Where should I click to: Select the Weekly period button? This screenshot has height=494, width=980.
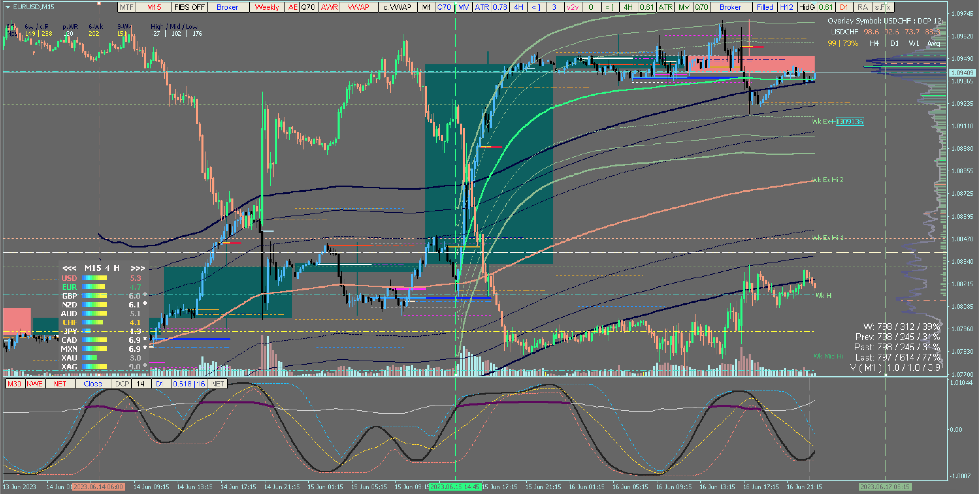267,7
